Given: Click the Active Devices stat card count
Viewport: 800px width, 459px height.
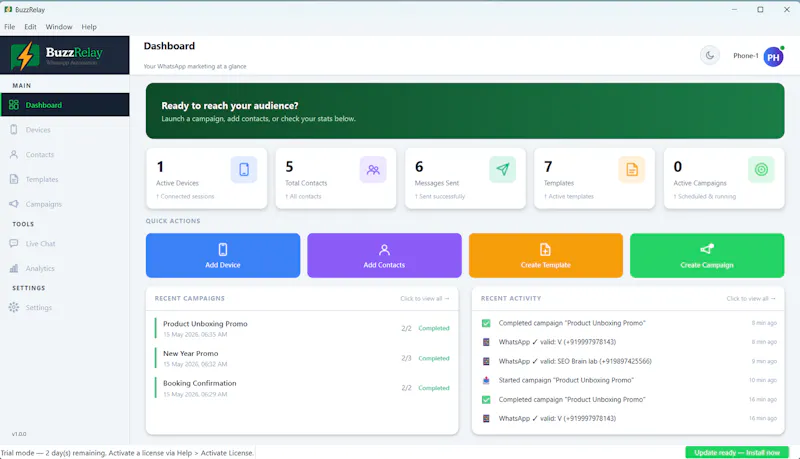Looking at the screenshot, I should click(x=160, y=167).
